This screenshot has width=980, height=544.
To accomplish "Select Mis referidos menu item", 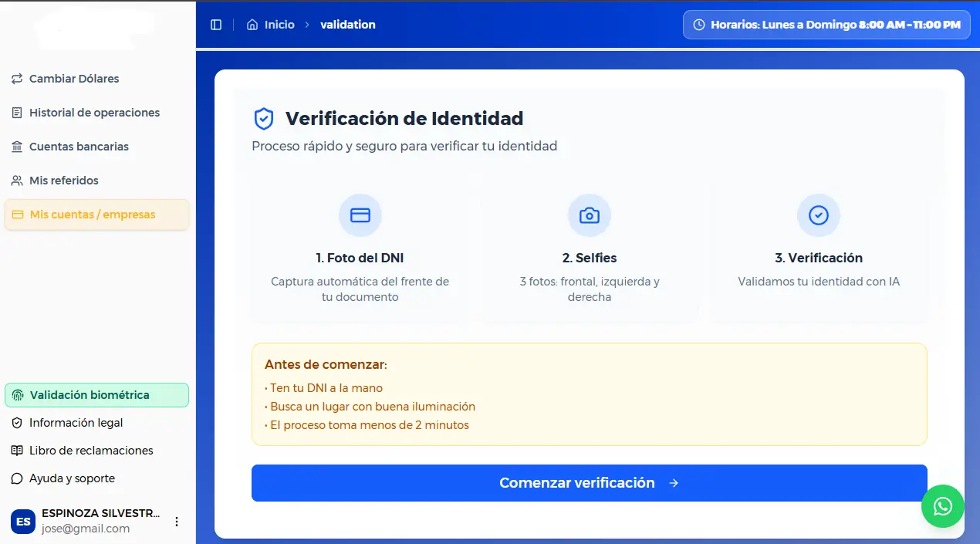I will pos(96,181).
